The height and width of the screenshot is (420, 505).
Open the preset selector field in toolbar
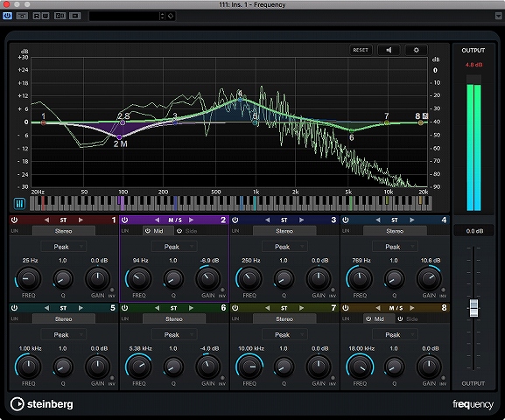click(x=124, y=16)
